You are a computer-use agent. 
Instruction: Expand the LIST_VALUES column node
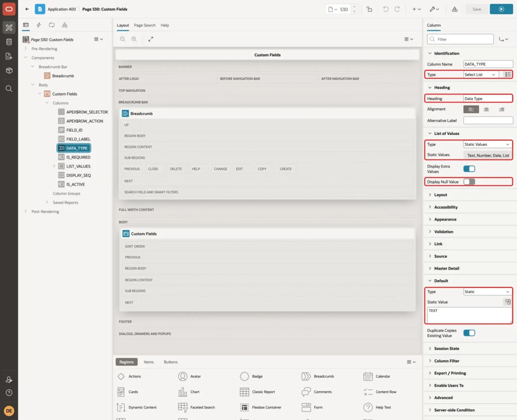point(54,166)
